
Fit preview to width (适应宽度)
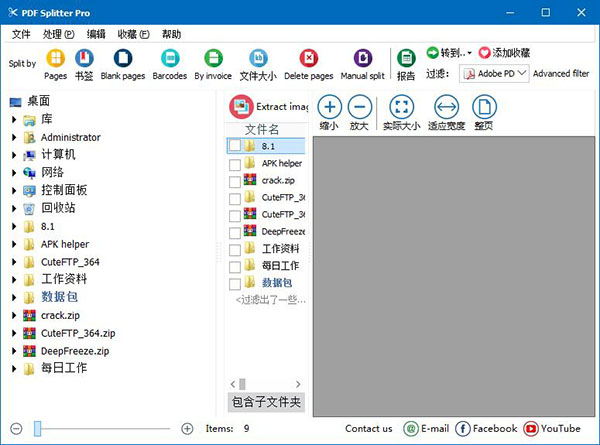point(446,107)
